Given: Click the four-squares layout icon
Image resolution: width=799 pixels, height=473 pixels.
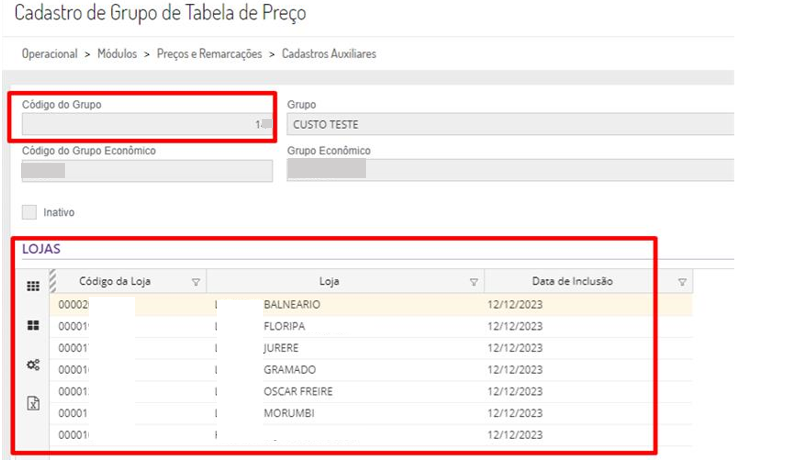Looking at the screenshot, I should pos(33,326).
